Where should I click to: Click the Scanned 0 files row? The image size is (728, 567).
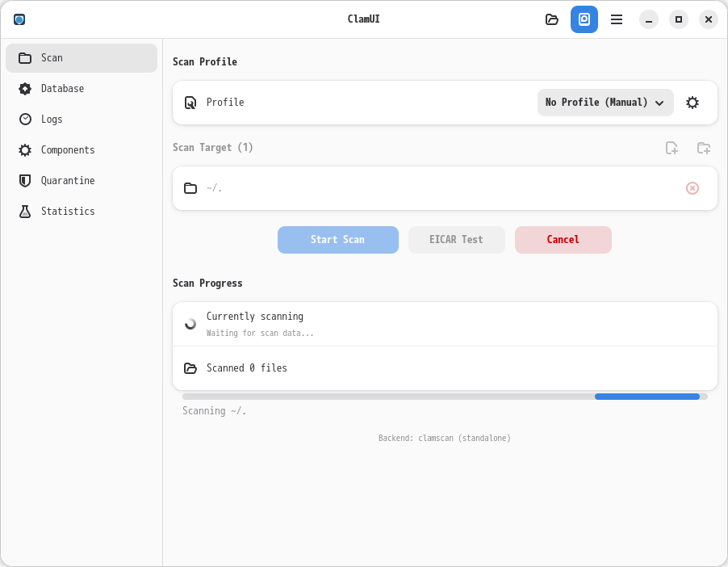445,368
